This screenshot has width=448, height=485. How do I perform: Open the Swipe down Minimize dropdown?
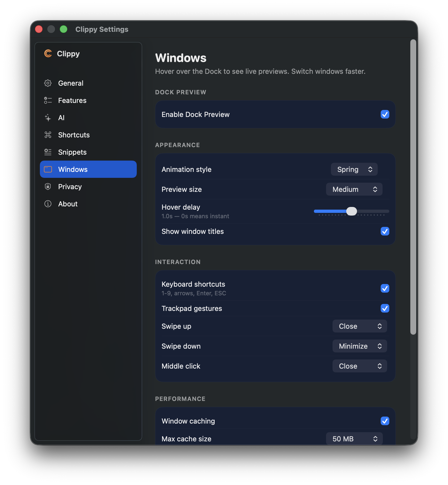pyautogui.click(x=360, y=346)
